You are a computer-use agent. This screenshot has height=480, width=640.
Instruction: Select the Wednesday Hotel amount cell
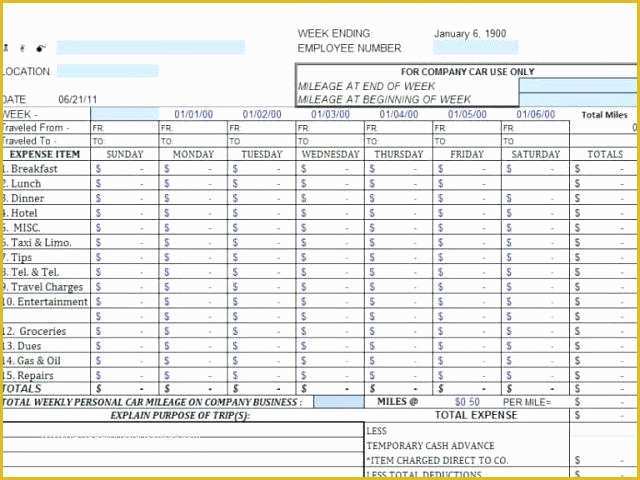click(x=330, y=213)
